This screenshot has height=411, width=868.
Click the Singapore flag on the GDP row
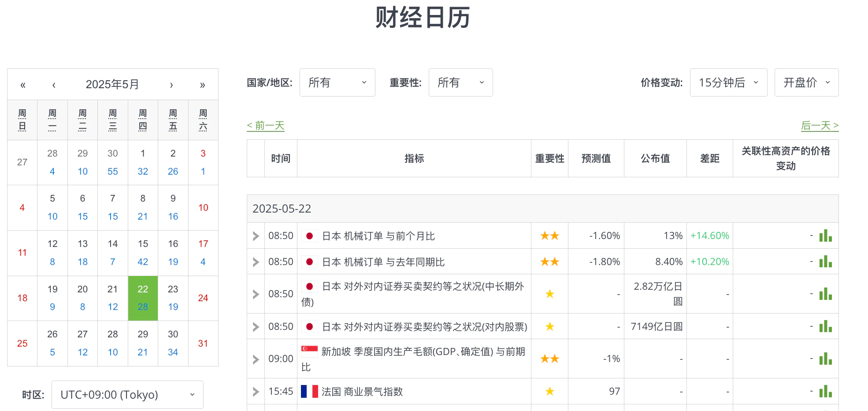tap(310, 350)
